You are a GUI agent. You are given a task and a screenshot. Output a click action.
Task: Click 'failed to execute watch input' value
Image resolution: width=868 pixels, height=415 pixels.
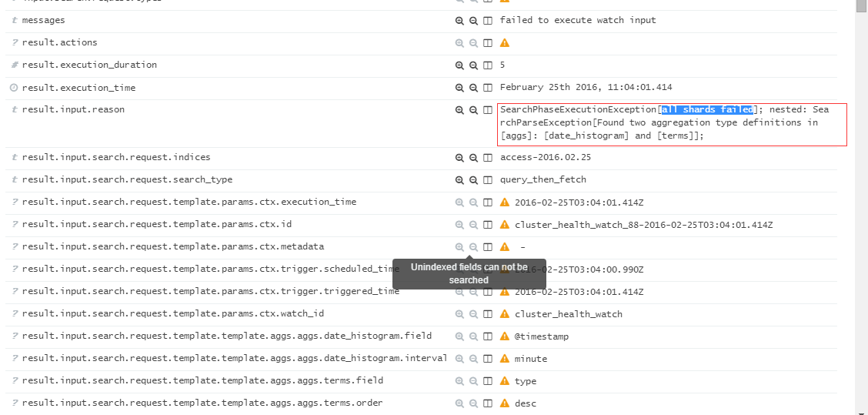[578, 20]
